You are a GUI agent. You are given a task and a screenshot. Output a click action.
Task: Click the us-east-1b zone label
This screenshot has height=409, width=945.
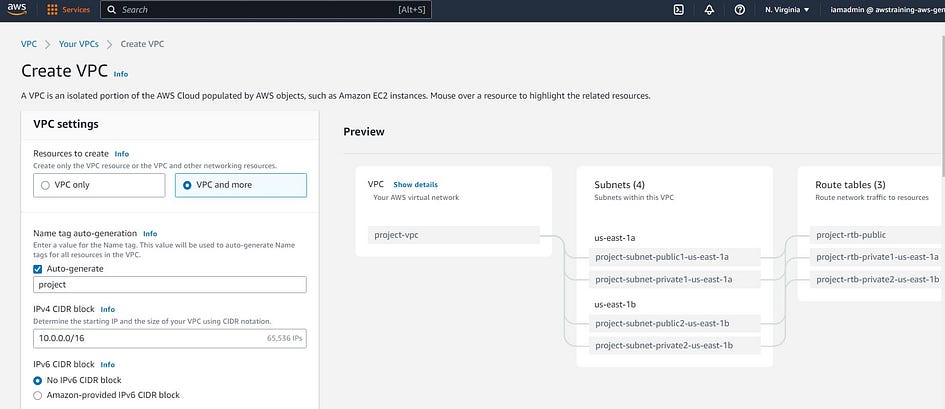tap(615, 304)
